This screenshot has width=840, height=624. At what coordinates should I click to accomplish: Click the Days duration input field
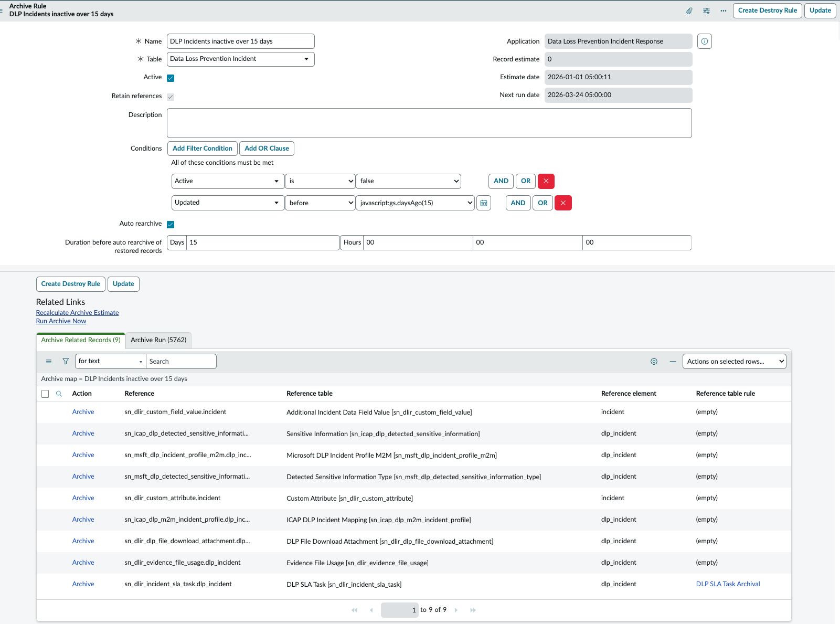tap(263, 242)
